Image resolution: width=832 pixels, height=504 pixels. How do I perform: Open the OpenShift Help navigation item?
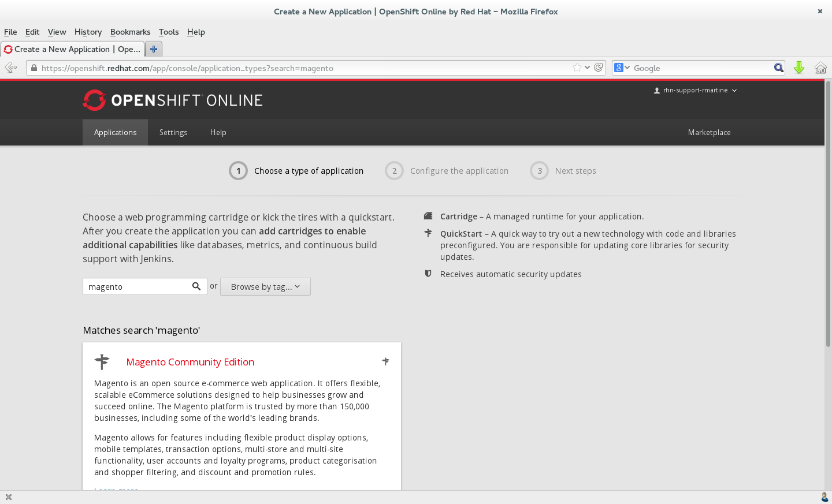click(218, 132)
